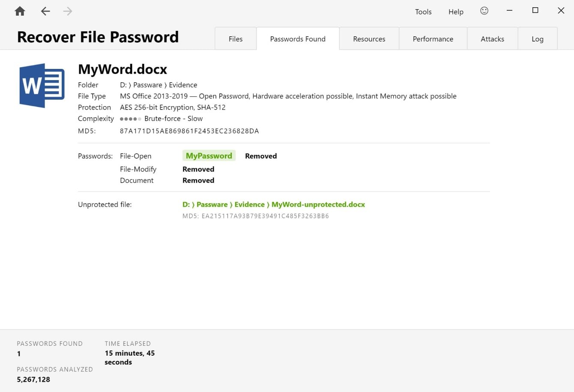The width and height of the screenshot is (574, 392).
Task: Click the MyWord.docx file name heading
Action: (123, 69)
